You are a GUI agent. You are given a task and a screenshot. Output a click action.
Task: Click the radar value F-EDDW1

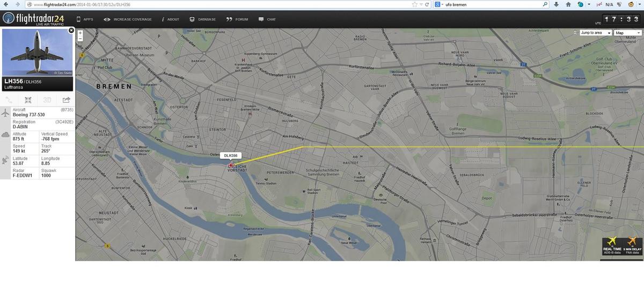(23, 176)
